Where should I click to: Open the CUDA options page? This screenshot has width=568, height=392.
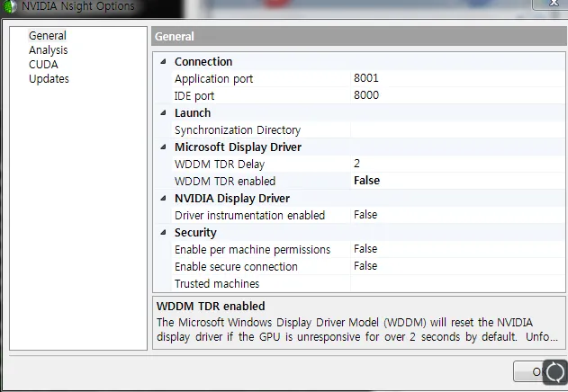[x=43, y=65]
